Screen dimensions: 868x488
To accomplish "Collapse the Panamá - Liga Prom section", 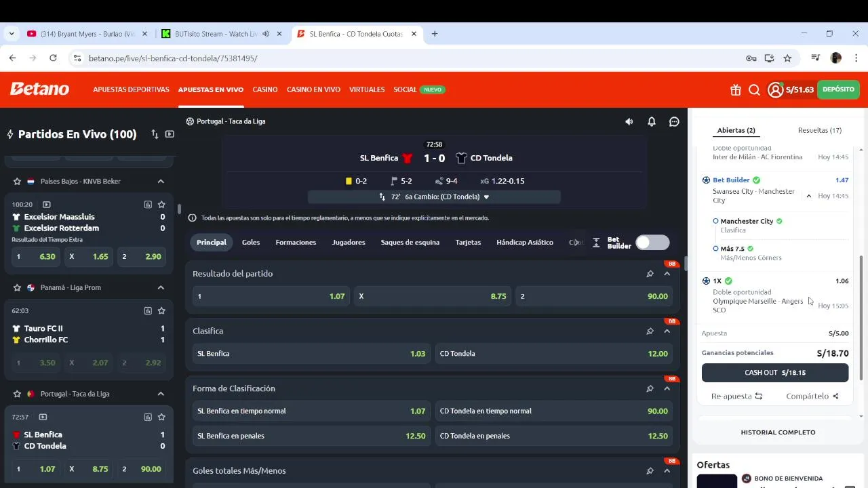I will pyautogui.click(x=161, y=288).
